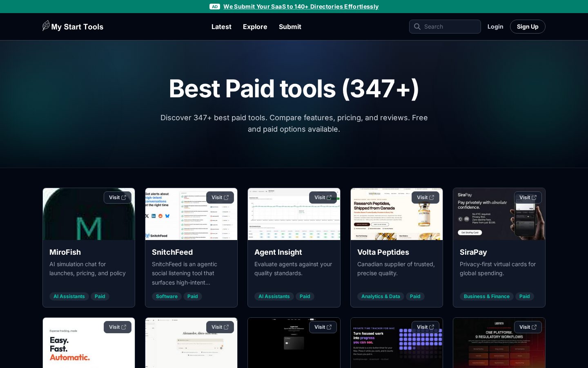The width and height of the screenshot is (588, 368).
Task: Click Visit on the Easy. Fast. Automatic. card
Action: coord(118,327)
